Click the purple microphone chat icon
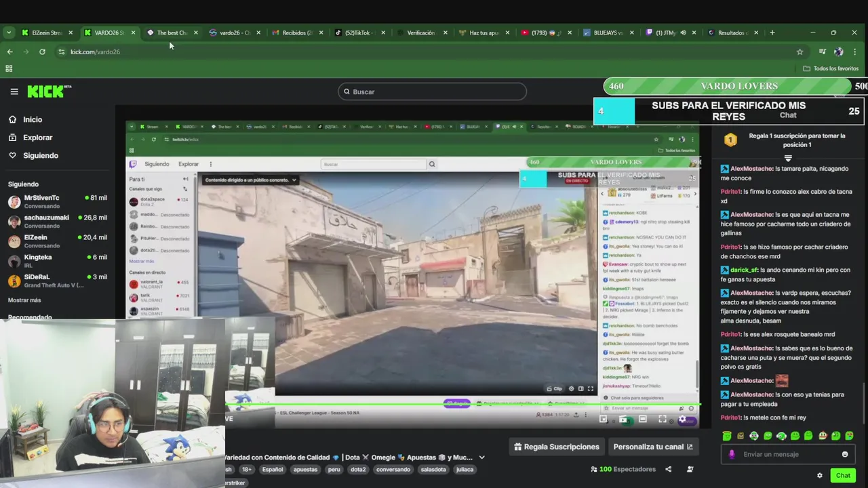 (x=732, y=454)
